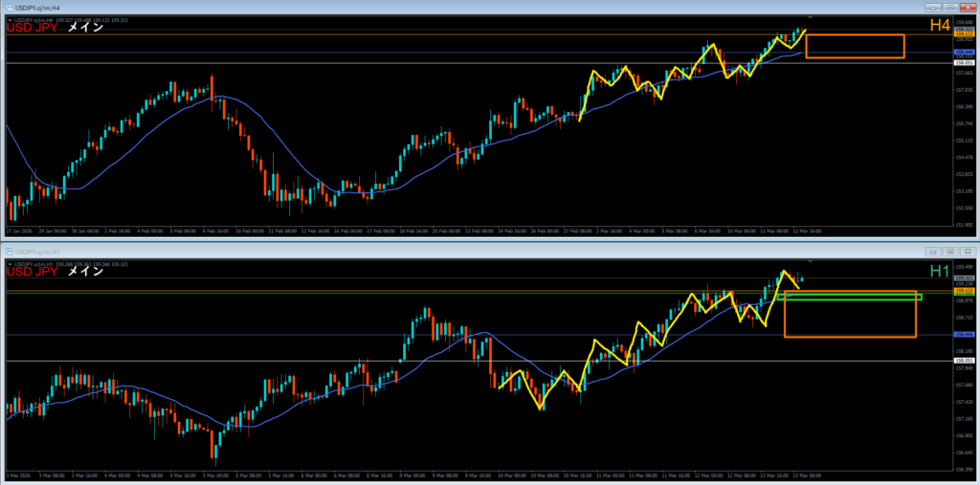The image size is (980, 485).
Task: Click the USDJPY H1 chart window icon
Action: [x=7, y=251]
